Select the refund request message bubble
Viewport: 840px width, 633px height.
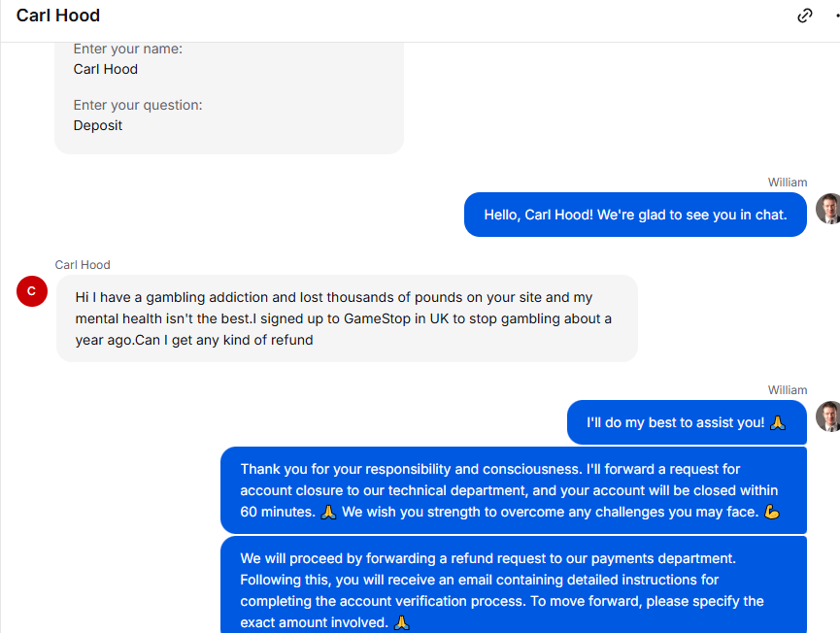(x=514, y=584)
